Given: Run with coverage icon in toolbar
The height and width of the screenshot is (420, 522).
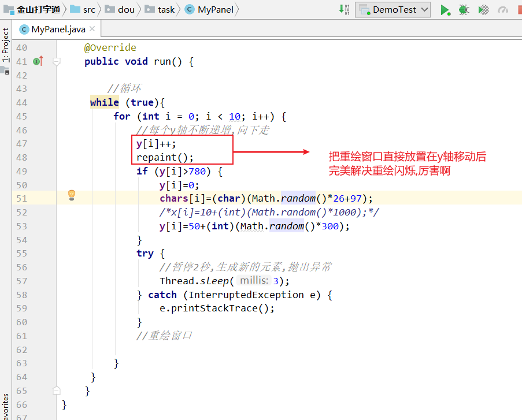Looking at the screenshot, I should tap(483, 10).
